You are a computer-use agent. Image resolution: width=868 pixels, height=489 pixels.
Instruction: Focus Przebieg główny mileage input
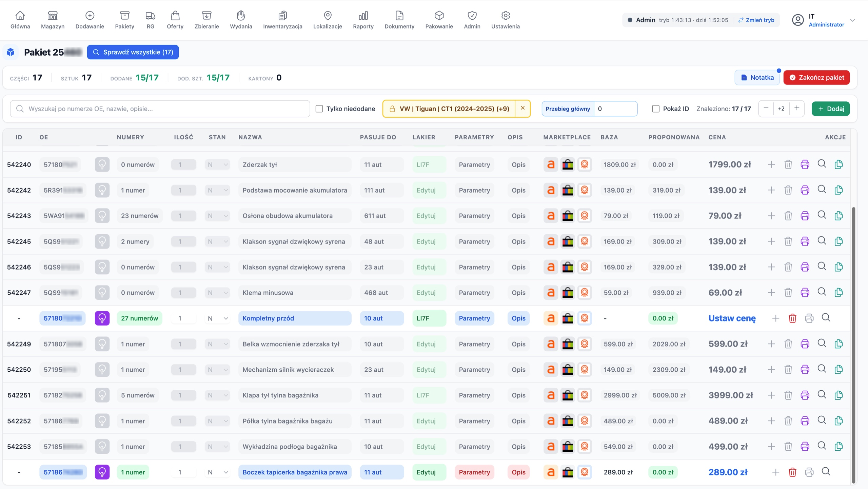[x=615, y=109]
